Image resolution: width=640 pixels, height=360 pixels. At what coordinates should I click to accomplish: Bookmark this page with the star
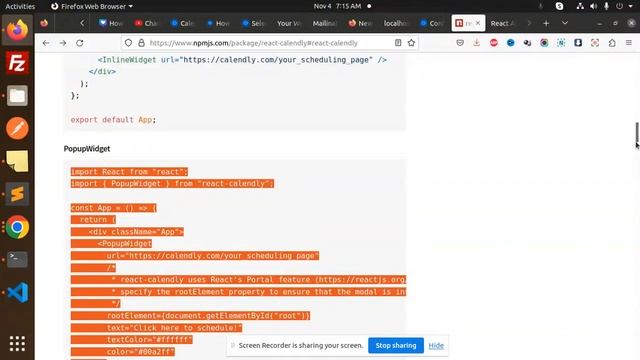(411, 43)
